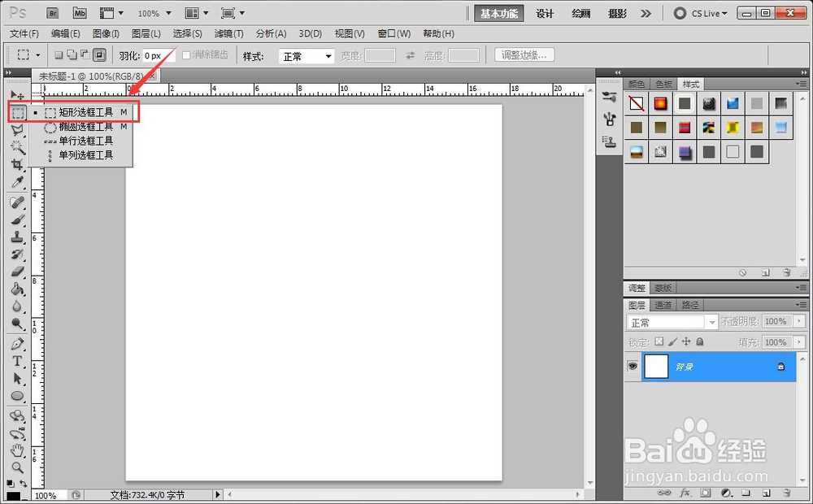The height and width of the screenshot is (504, 813).
Task: Toggle the 消除锯齿 anti-alias checkbox
Action: coord(186,55)
